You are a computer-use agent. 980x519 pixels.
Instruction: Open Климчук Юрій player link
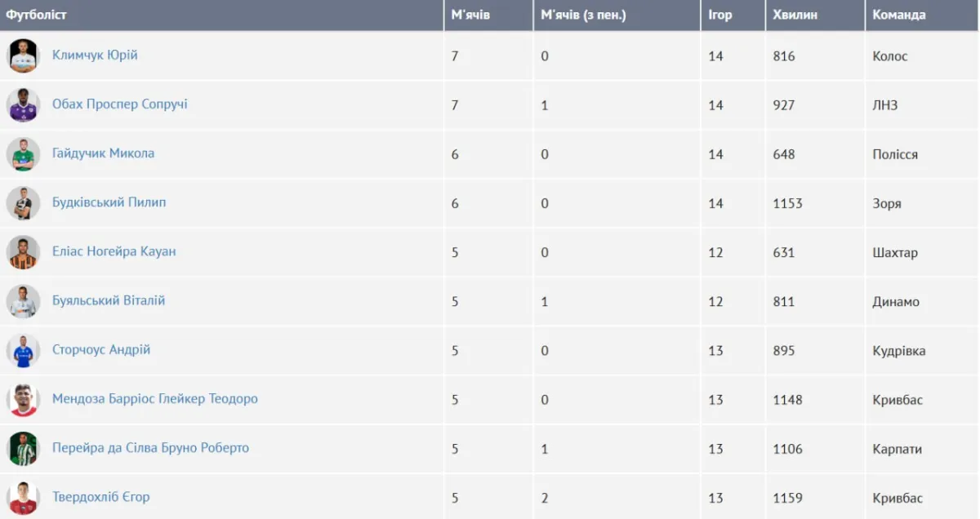point(95,55)
